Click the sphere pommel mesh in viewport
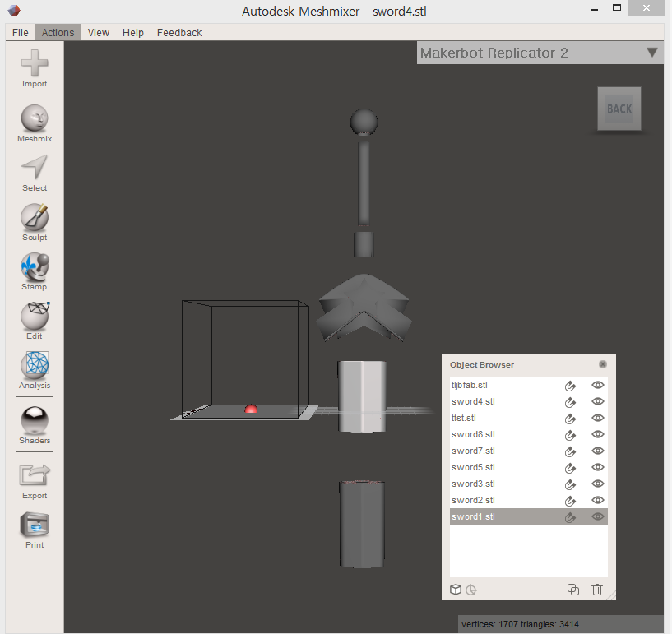 click(x=364, y=122)
